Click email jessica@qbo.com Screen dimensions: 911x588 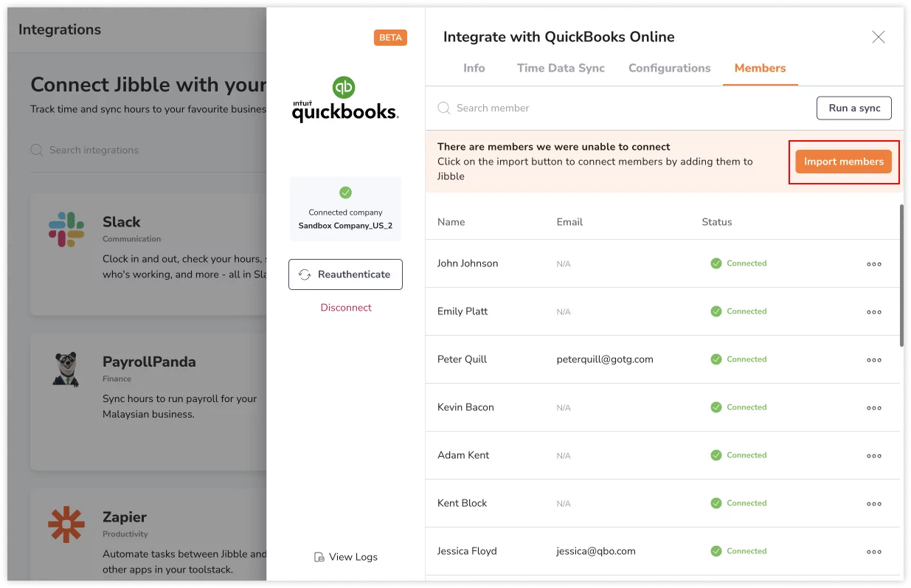(x=596, y=551)
